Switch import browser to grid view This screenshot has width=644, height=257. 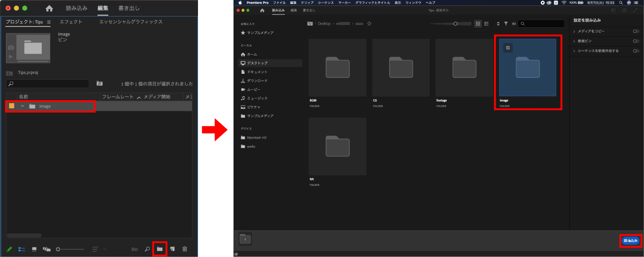(478, 24)
